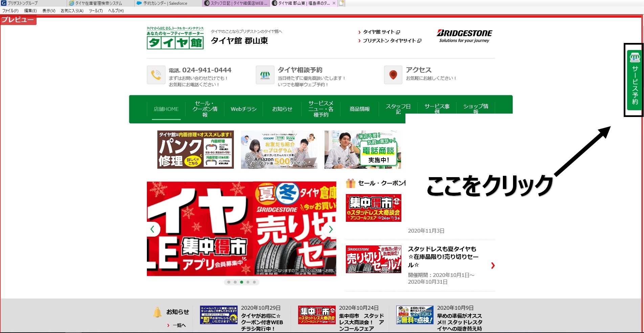This screenshot has height=333, width=644.
Task: Select the サービスメニュー・各種予約 navigation item
Action: pos(321,109)
